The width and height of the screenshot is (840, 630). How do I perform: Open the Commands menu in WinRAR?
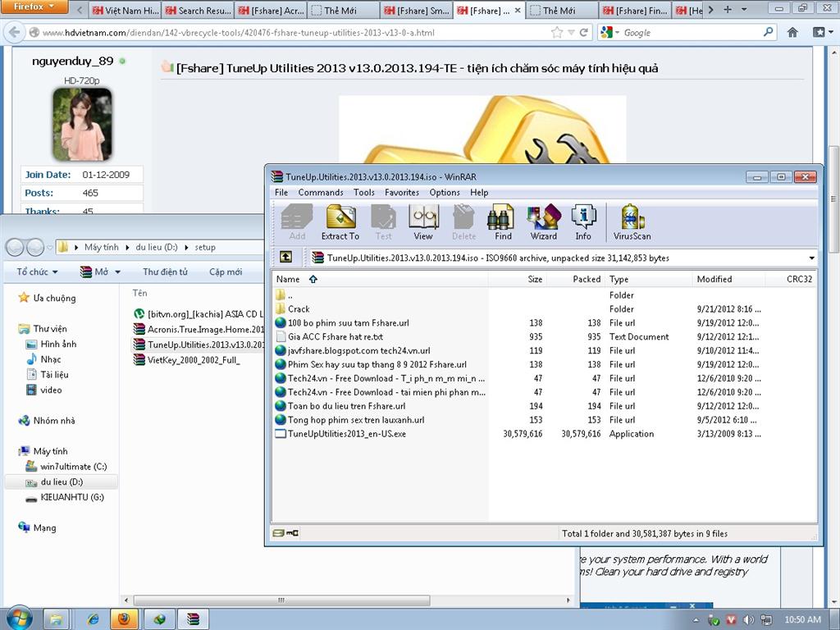coord(321,192)
